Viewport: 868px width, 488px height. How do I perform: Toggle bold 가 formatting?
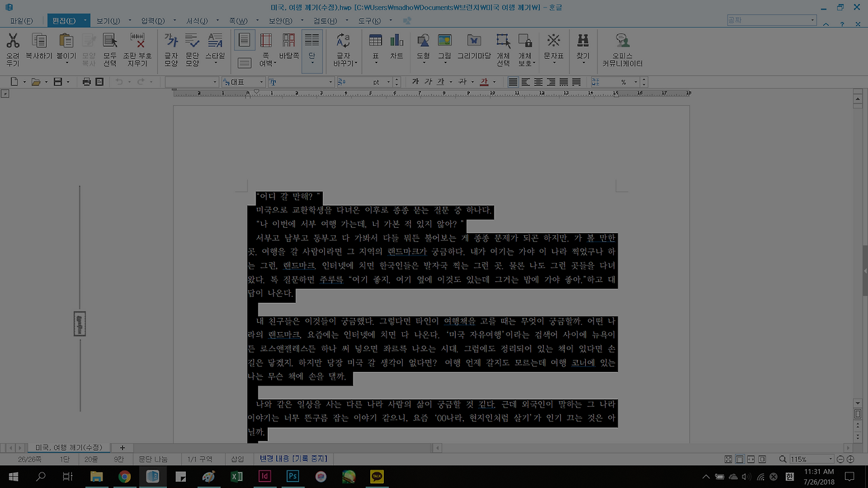[416, 82]
